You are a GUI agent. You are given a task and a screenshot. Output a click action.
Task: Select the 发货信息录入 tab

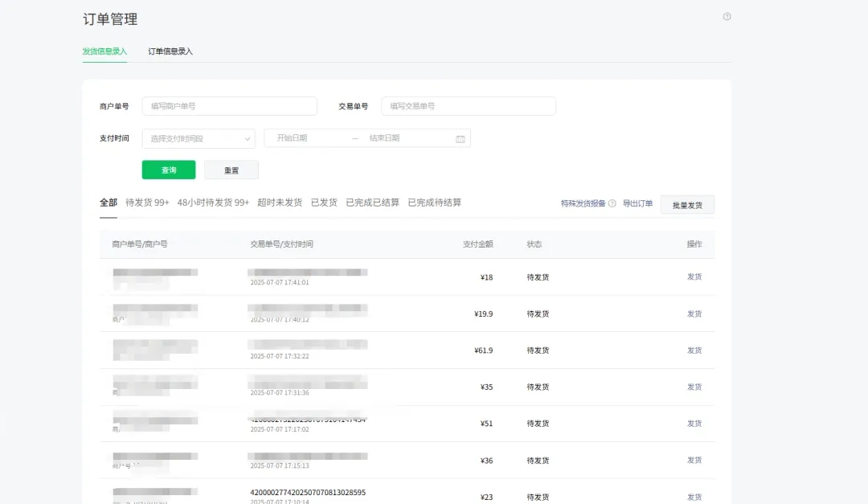(104, 51)
